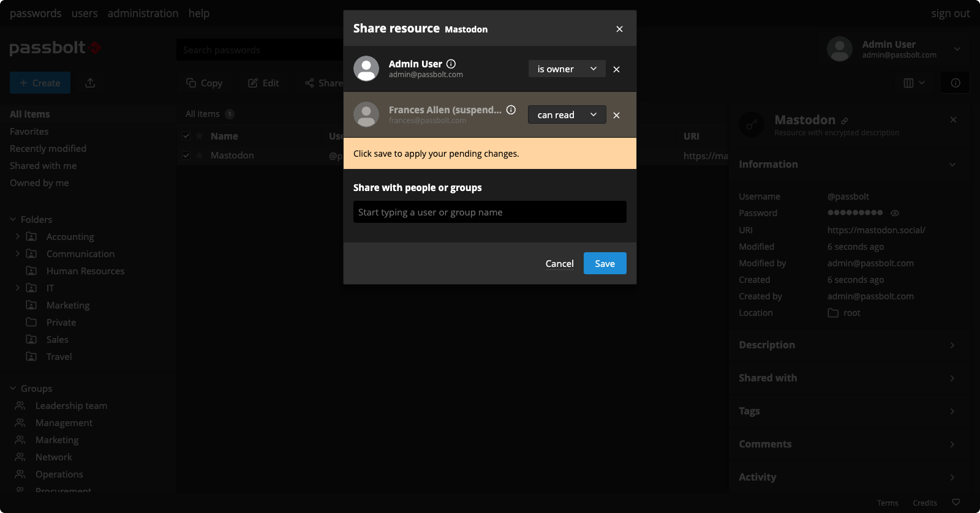The width and height of the screenshot is (980, 513).
Task: Select the Operations group
Action: [59, 474]
